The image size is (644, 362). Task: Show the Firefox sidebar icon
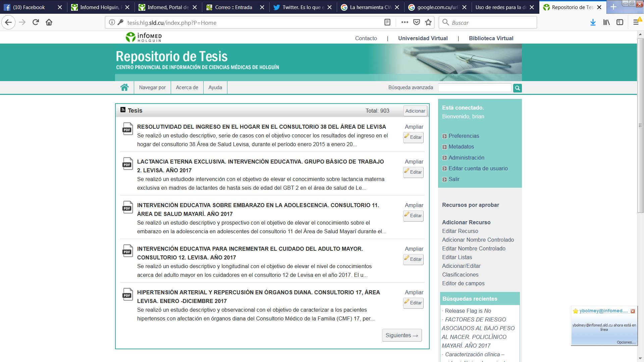pyautogui.click(x=620, y=22)
